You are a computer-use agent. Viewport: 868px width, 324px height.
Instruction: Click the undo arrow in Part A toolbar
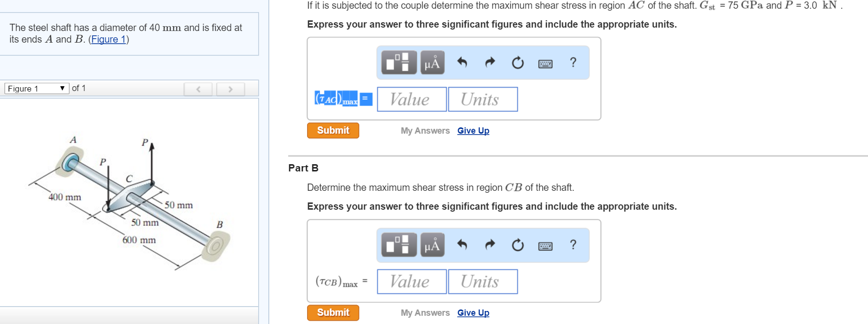pos(462,62)
